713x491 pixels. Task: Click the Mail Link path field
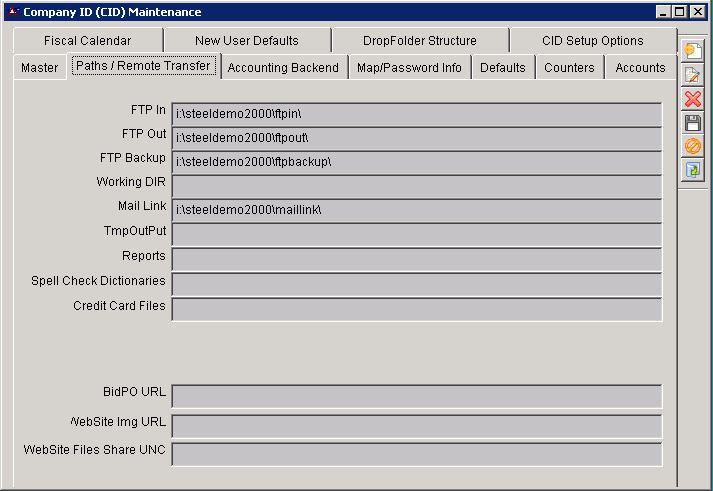pos(416,210)
